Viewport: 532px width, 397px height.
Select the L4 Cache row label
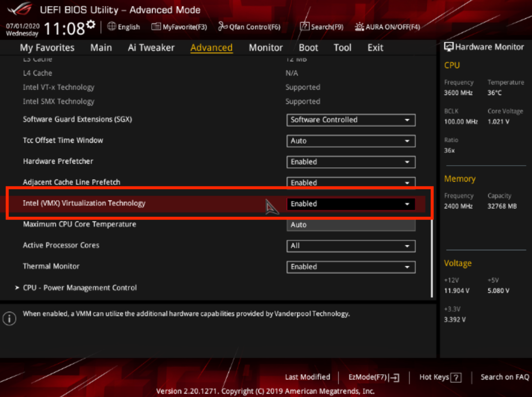pyautogui.click(x=38, y=73)
